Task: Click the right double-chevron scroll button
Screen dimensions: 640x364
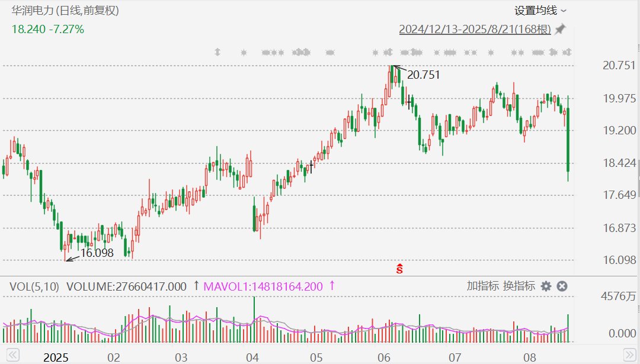Action: pos(628,356)
